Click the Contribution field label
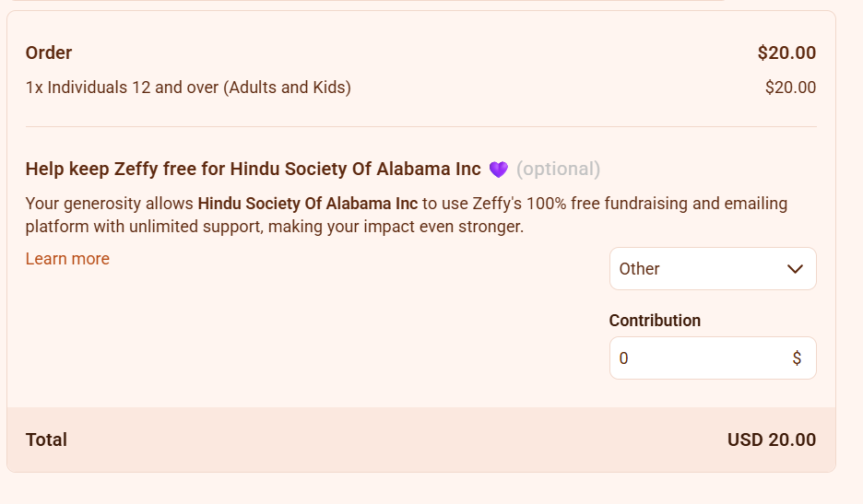 [x=655, y=321]
